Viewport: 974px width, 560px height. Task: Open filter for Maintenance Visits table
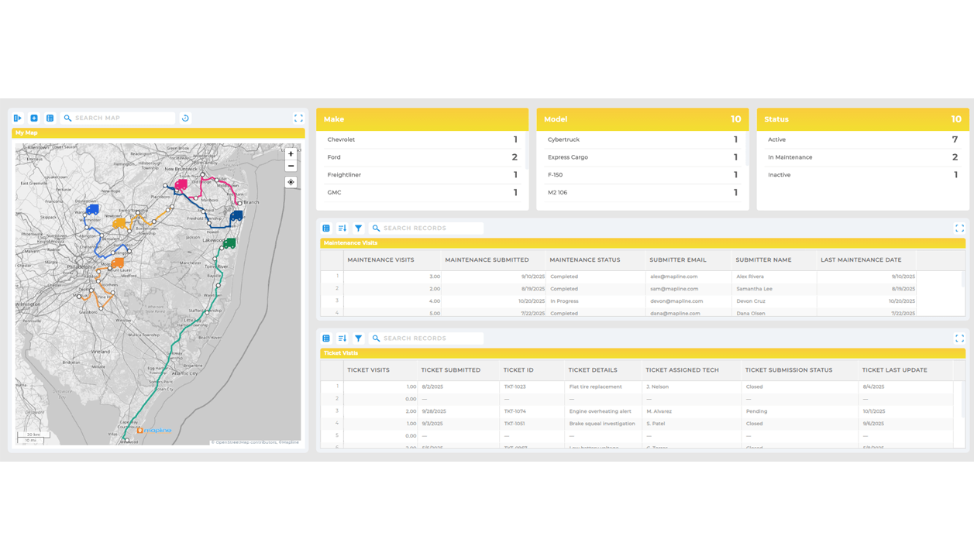358,228
